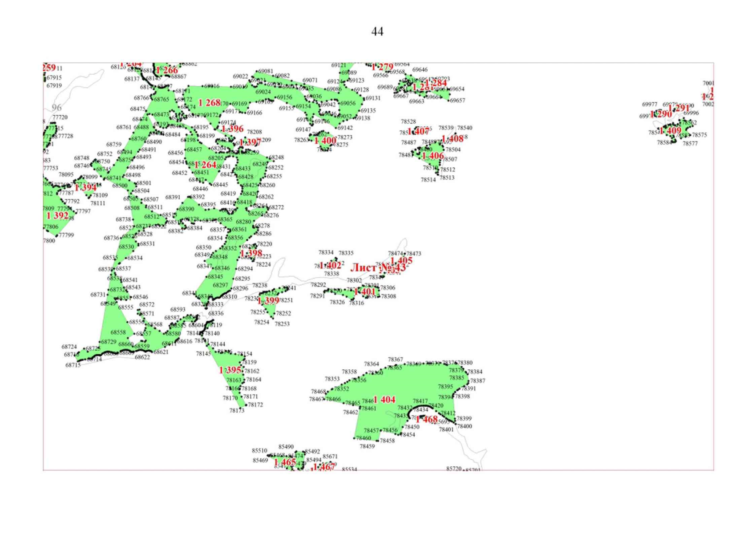This screenshot has height=534, width=756.
Task: Click the parcel number 1 395
Action: click(x=230, y=370)
